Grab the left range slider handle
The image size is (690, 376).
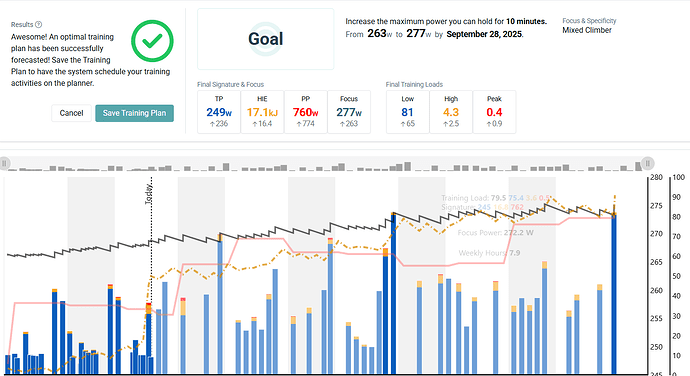tap(4, 163)
